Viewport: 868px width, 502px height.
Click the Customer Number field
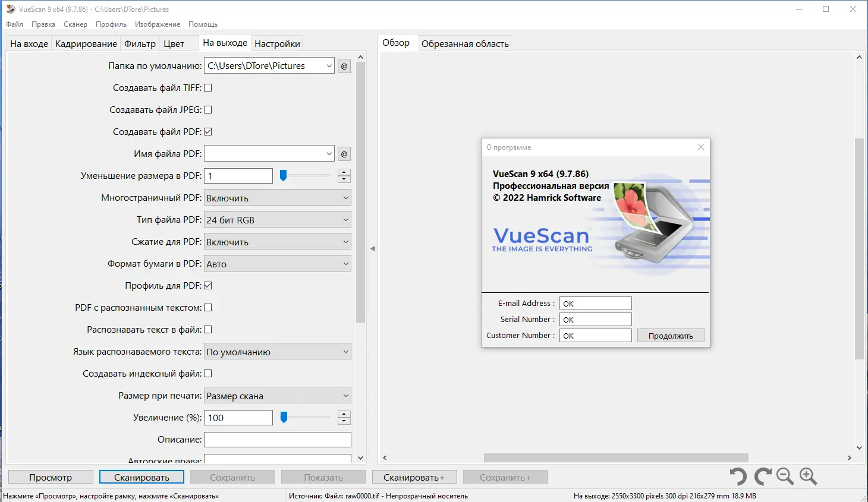[x=596, y=336]
